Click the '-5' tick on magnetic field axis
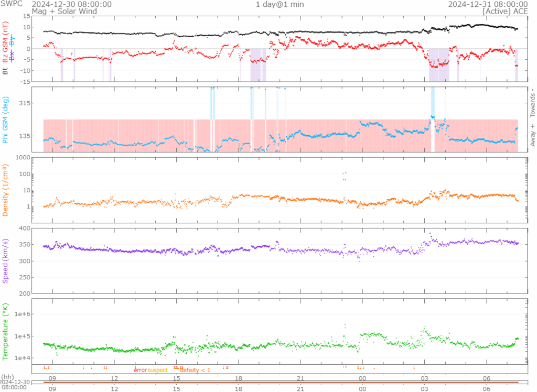The height and width of the screenshot is (392, 537). 27,60
